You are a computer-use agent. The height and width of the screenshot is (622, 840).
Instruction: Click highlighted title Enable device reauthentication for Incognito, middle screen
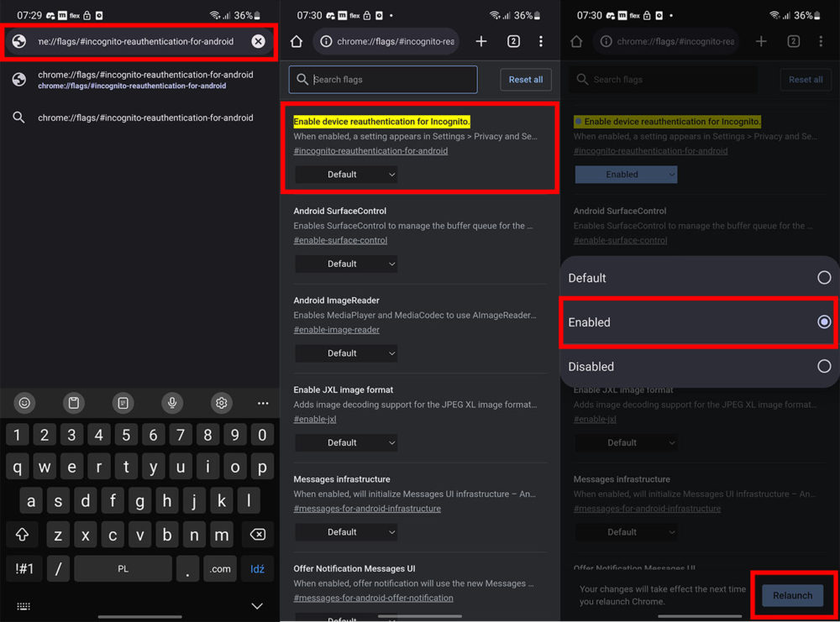click(x=381, y=122)
